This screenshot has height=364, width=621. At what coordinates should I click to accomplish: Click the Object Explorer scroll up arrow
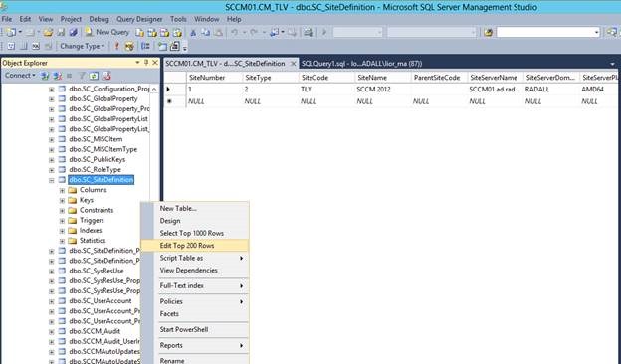tap(154, 90)
